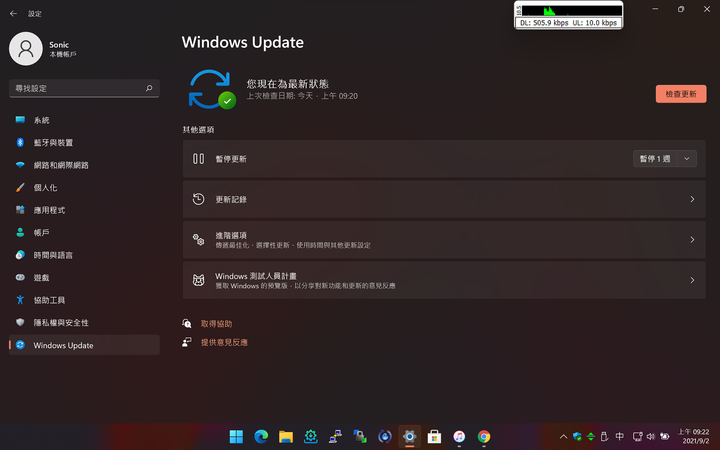The width and height of the screenshot is (720, 450).
Task: Click the feedback icon next to 提供意見反應
Action: (x=186, y=342)
